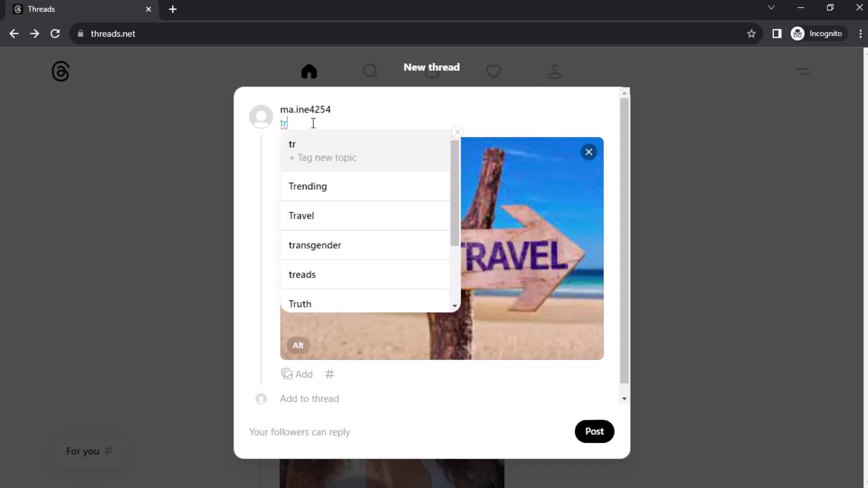Select the transgender topic from dropdown
The height and width of the screenshot is (488, 868).
pyautogui.click(x=316, y=245)
